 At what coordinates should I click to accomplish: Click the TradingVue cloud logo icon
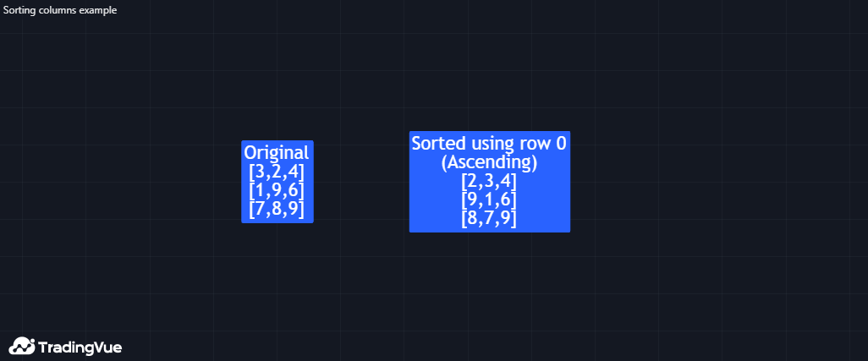click(x=21, y=346)
